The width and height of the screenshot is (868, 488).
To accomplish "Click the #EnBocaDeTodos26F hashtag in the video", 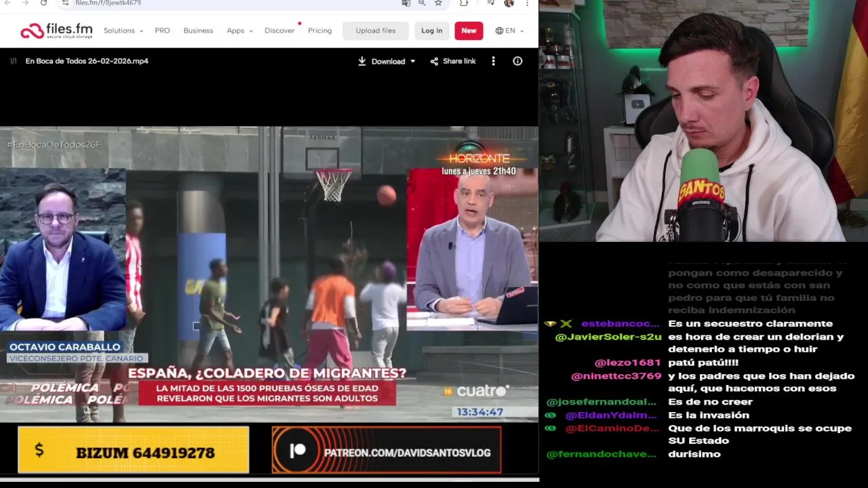I will [54, 144].
